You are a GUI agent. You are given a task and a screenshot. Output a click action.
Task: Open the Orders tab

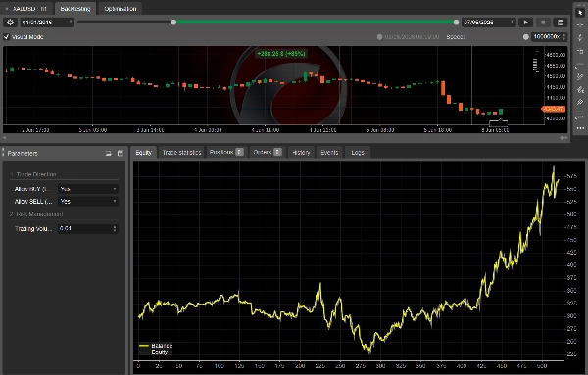[x=268, y=152]
